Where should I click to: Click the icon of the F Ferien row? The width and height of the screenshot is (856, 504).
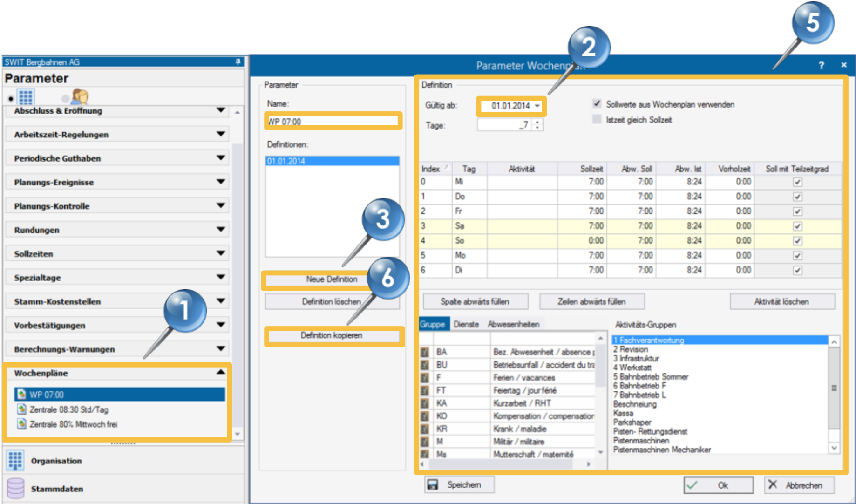click(x=425, y=377)
